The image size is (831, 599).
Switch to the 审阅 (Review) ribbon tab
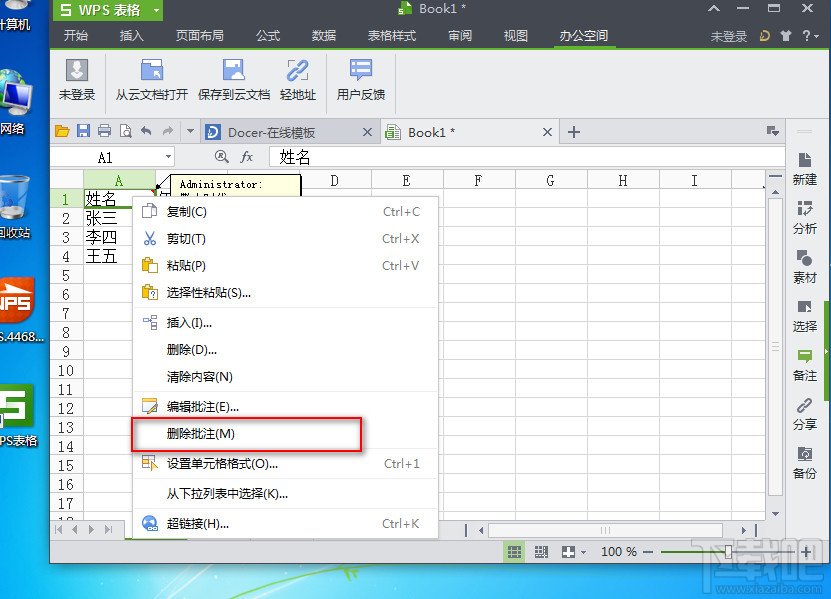point(459,35)
